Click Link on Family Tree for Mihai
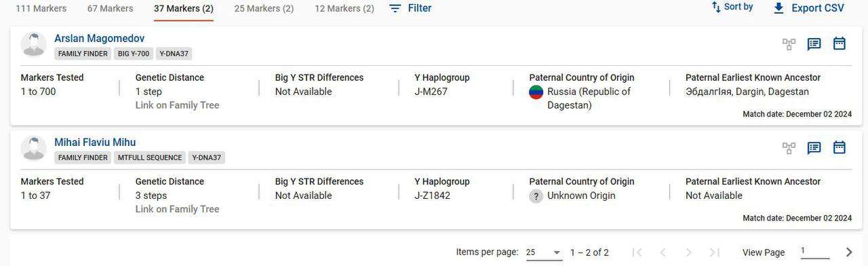Viewport: 868px width, 266px height. click(x=177, y=209)
